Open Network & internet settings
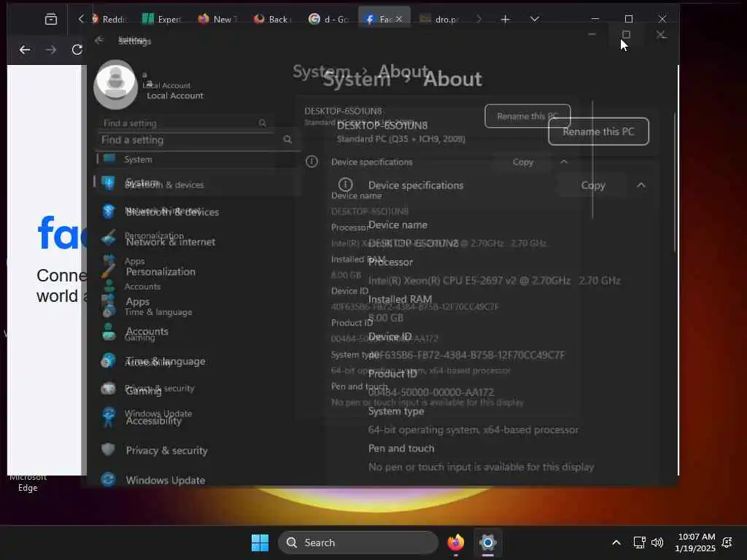Viewport: 747px width, 560px height. [x=170, y=242]
